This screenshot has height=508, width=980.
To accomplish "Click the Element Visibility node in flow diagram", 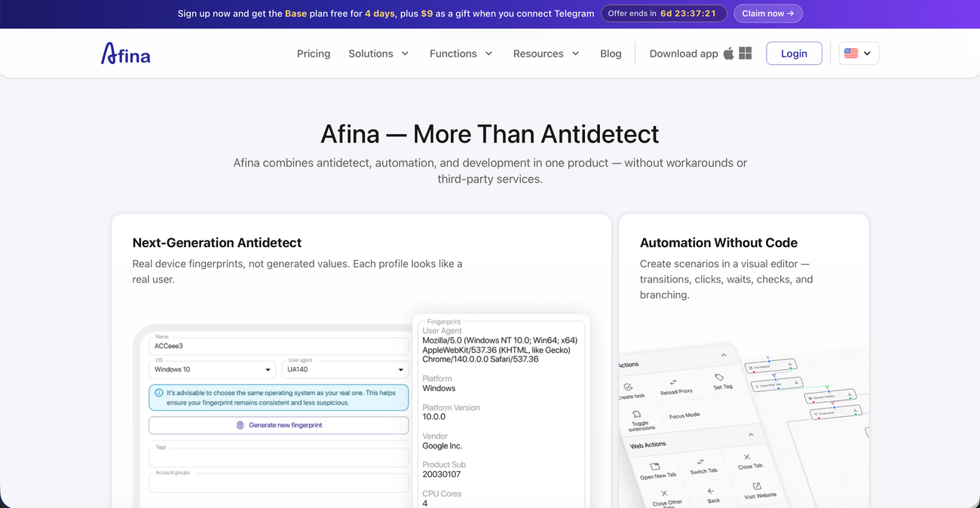I will (x=830, y=396).
